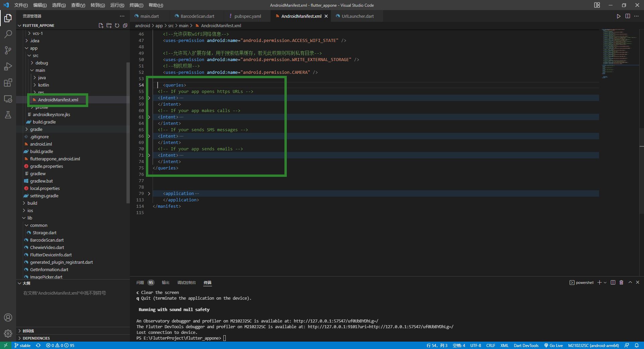
Task: Open Dart DevTools from status bar
Action: [526, 345]
